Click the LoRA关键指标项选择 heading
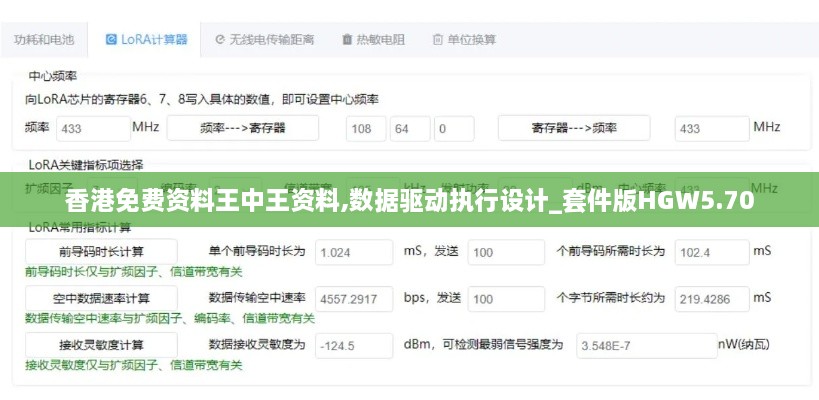 (86, 166)
